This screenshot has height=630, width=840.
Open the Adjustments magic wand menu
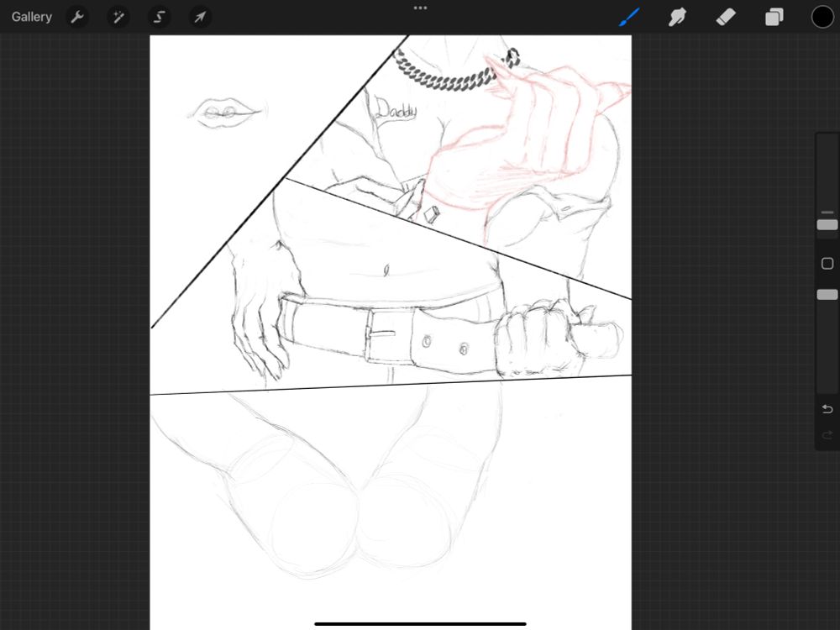pos(118,17)
